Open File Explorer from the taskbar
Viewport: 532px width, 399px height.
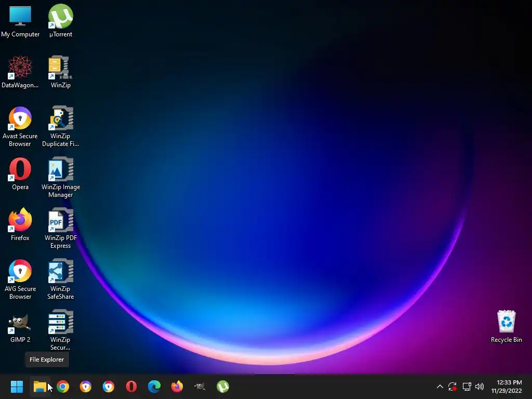point(39,387)
